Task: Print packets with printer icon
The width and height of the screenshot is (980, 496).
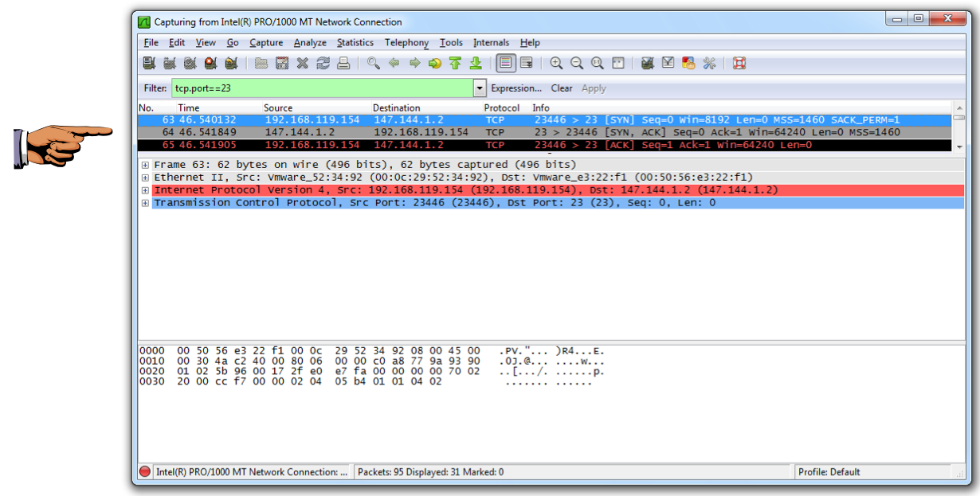Action: pos(343,64)
